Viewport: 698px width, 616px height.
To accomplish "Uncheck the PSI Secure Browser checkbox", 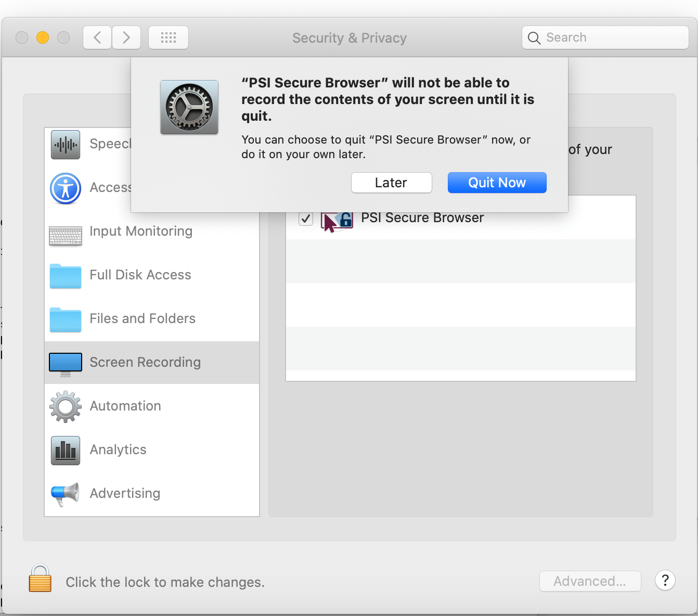I will coord(306,219).
